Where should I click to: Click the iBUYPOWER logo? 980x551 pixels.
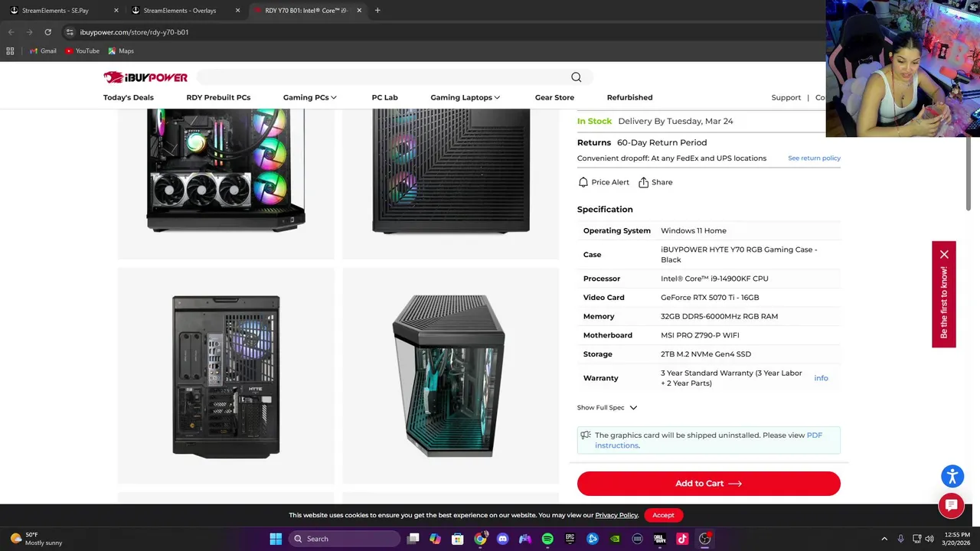point(145,77)
